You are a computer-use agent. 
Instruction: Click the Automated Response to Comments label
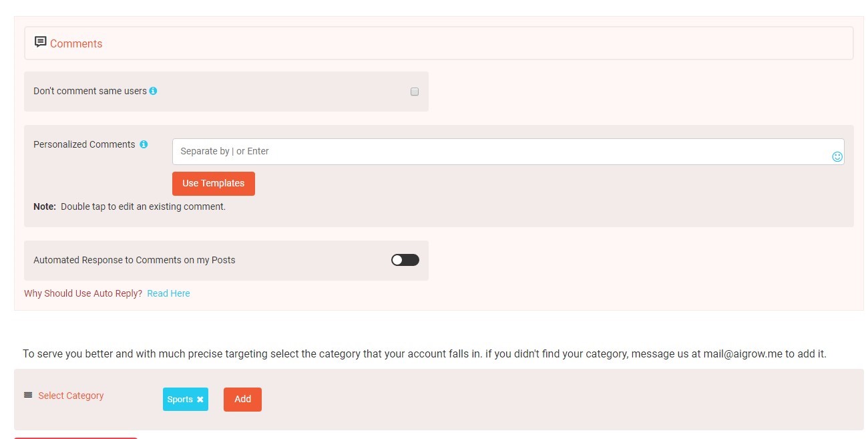point(134,260)
